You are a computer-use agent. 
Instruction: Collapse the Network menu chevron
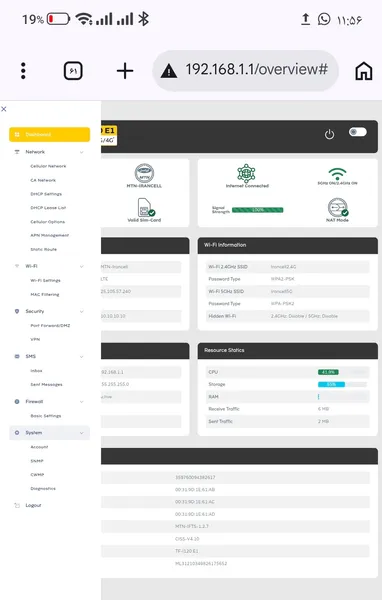click(x=82, y=152)
